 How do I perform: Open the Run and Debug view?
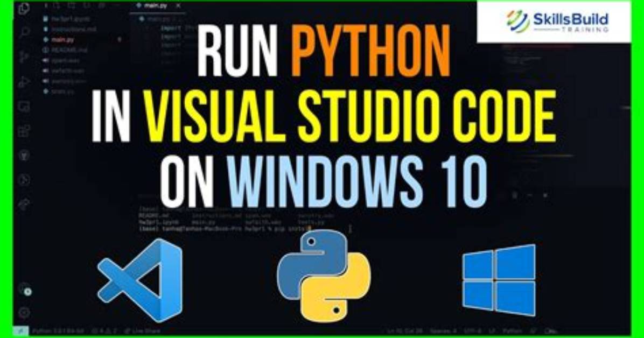coord(24,82)
